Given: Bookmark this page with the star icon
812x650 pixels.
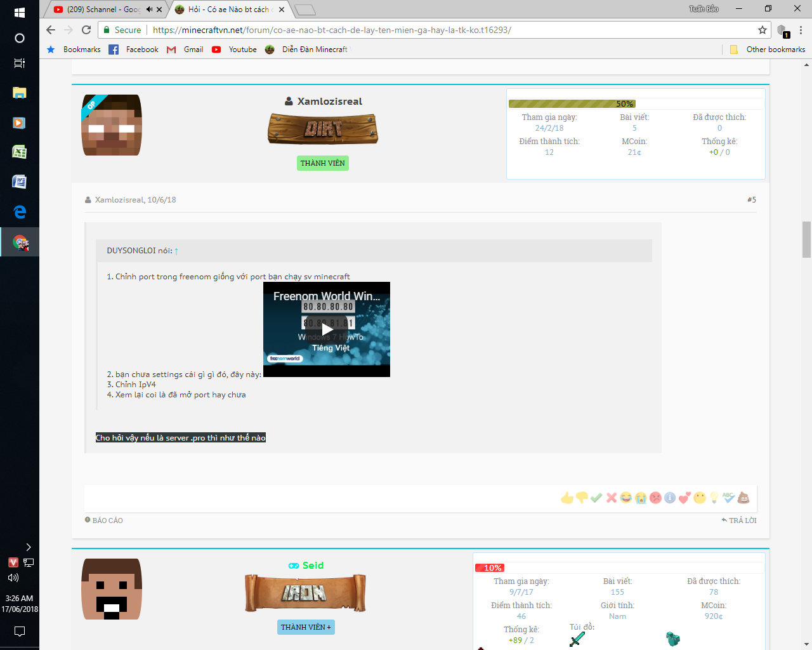Looking at the screenshot, I should 763,30.
